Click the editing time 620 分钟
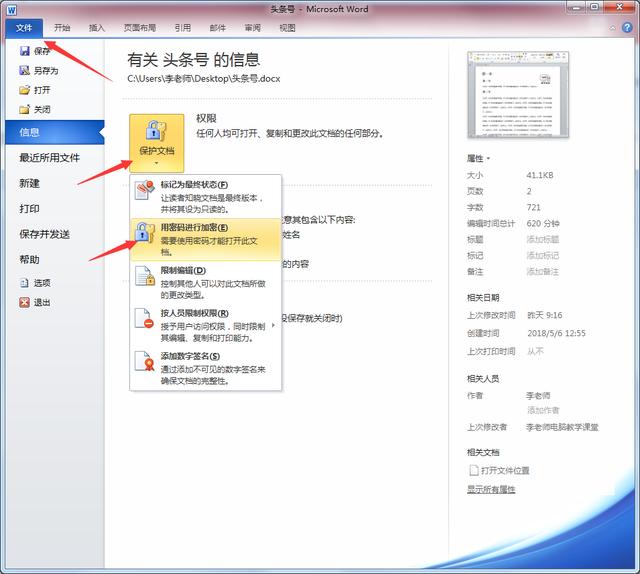The height and width of the screenshot is (574, 640). click(543, 223)
